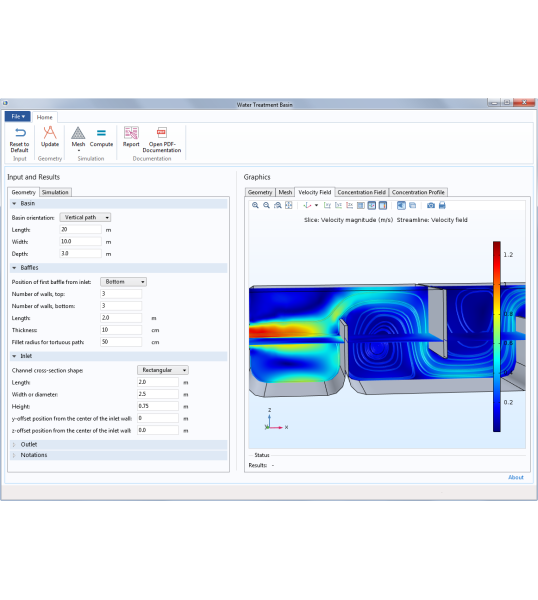Toggle the show grid icon
This screenshot has width=538, height=600.
[360, 205]
